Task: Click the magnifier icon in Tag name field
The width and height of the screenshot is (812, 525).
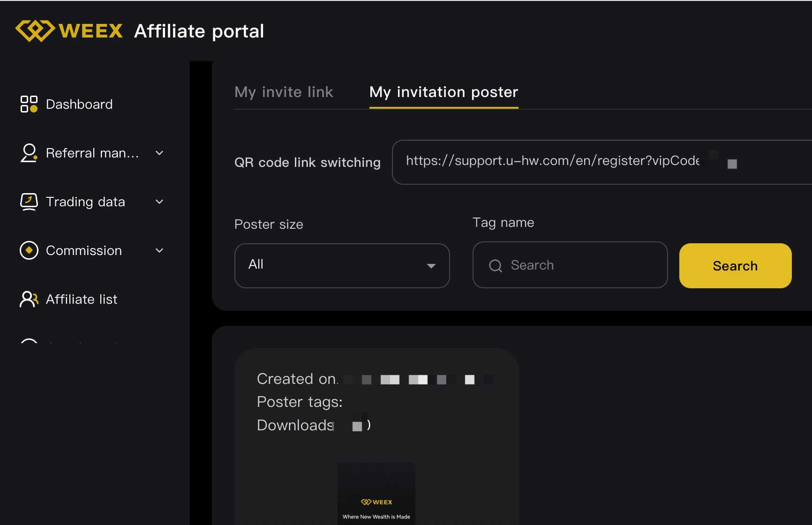Action: (496, 266)
